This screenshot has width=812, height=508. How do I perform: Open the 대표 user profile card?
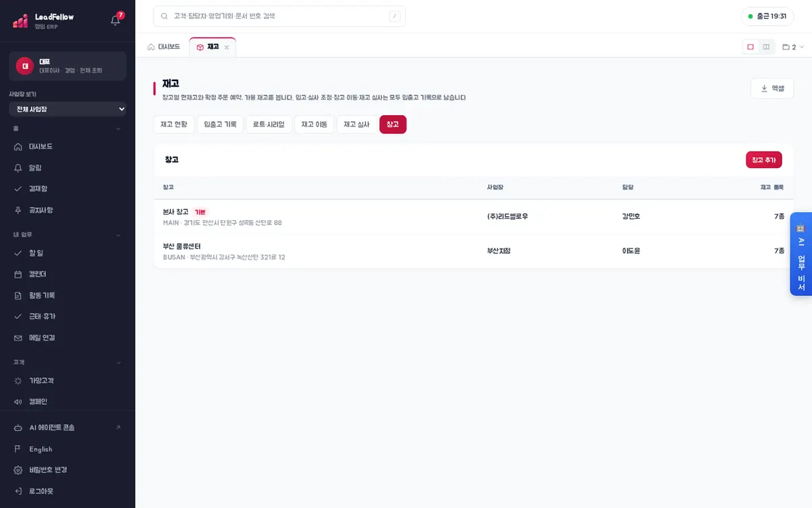click(68, 66)
